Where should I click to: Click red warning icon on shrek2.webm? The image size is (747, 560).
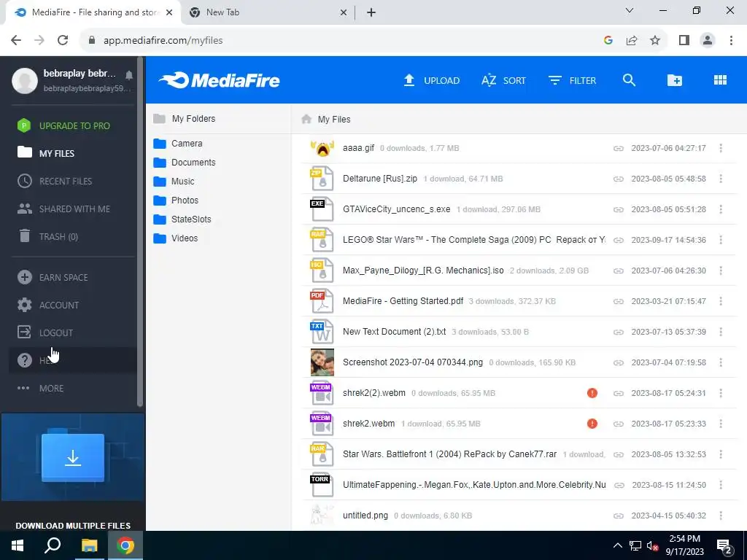592,424
